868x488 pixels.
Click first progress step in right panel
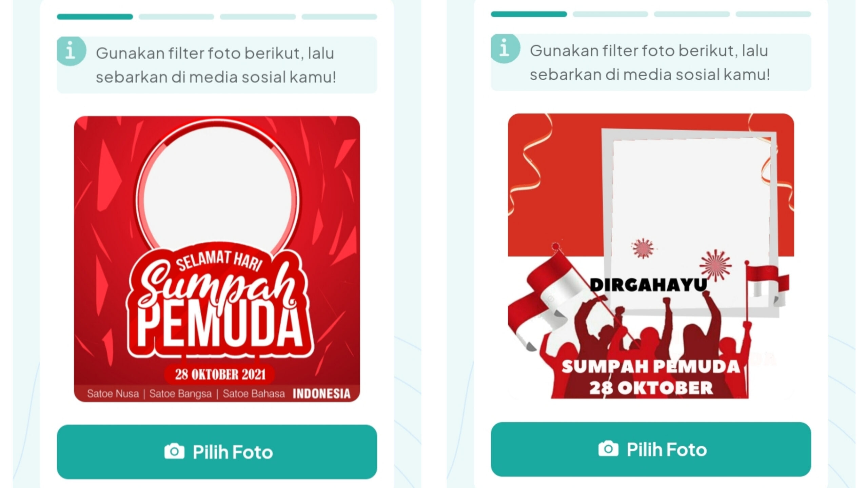click(x=529, y=14)
